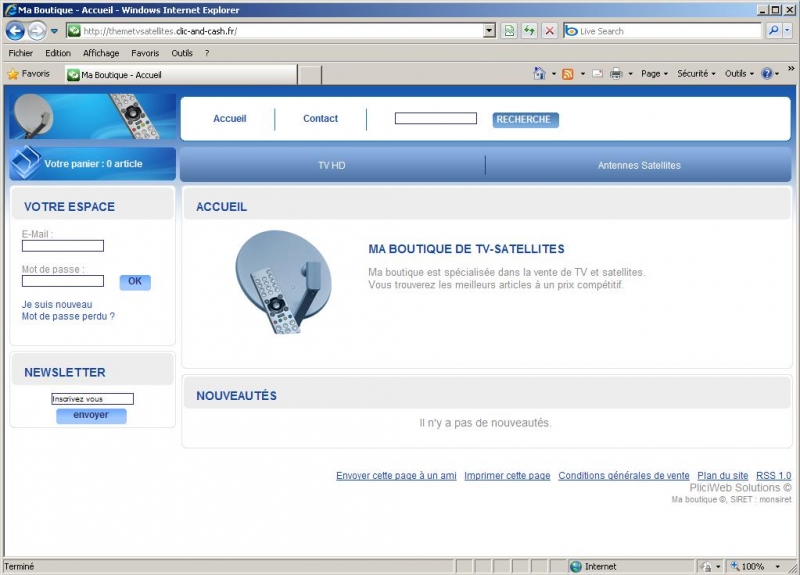800x575 pixels.
Task: Click the Home icon in command bar
Action: click(540, 74)
